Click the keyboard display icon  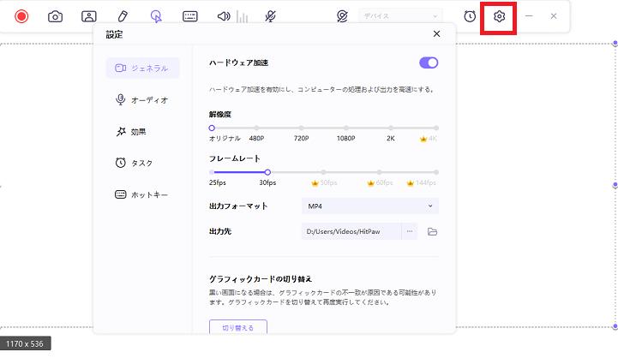coord(189,16)
